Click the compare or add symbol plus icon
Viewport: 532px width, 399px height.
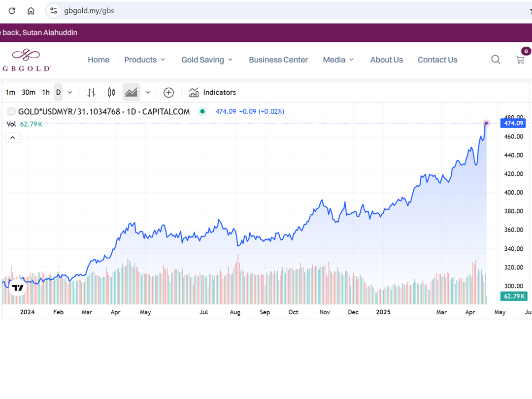pyautogui.click(x=168, y=93)
